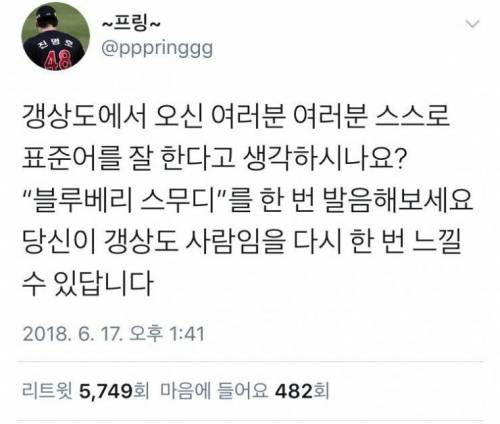
Task: Click the word 생각하시나요? in the tweet
Action: point(325,159)
